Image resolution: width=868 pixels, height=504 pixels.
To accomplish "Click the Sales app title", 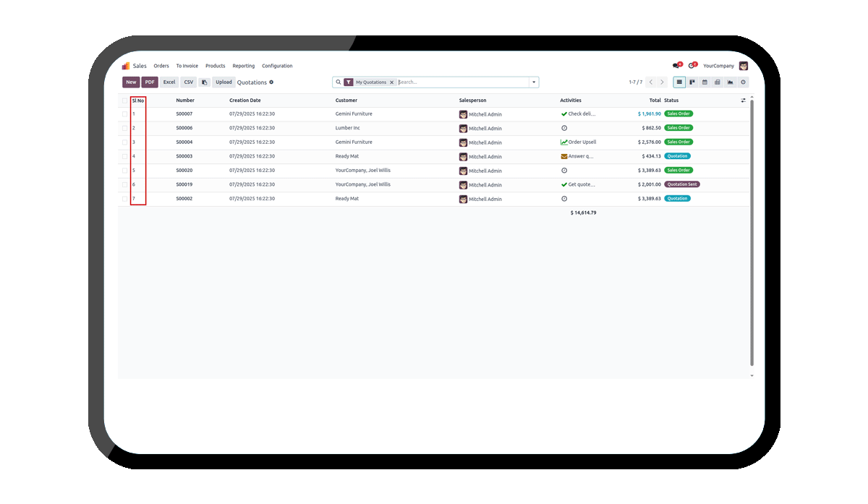I will [x=140, y=66].
